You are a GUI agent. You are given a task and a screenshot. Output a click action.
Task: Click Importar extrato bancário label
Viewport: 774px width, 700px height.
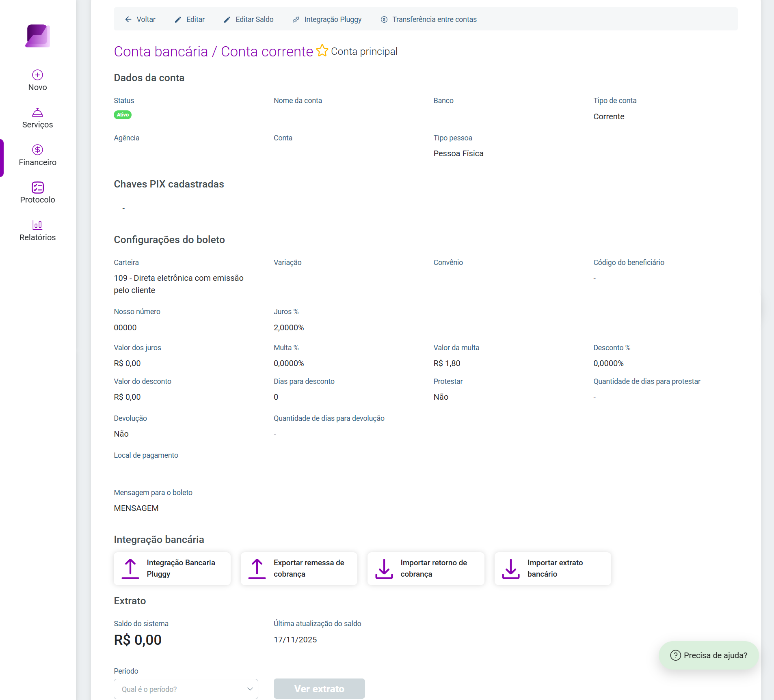tap(555, 568)
